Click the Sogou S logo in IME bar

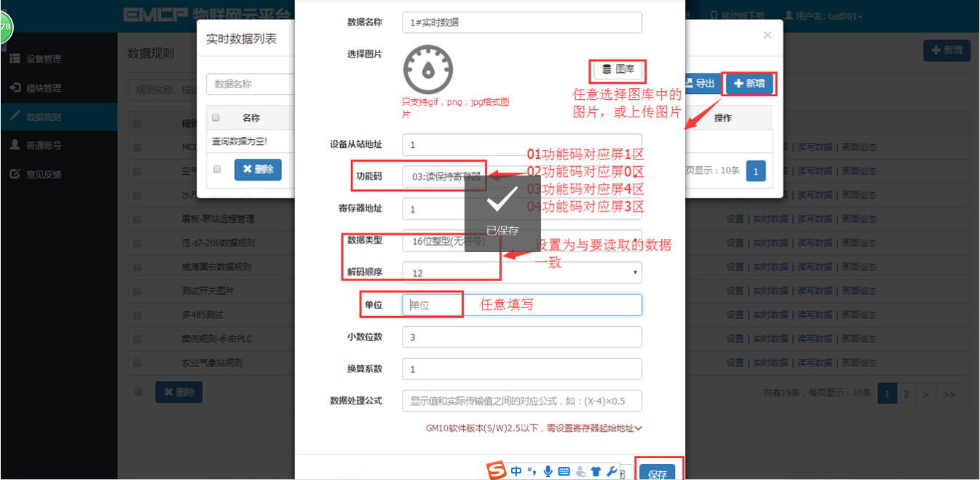pyautogui.click(x=496, y=471)
